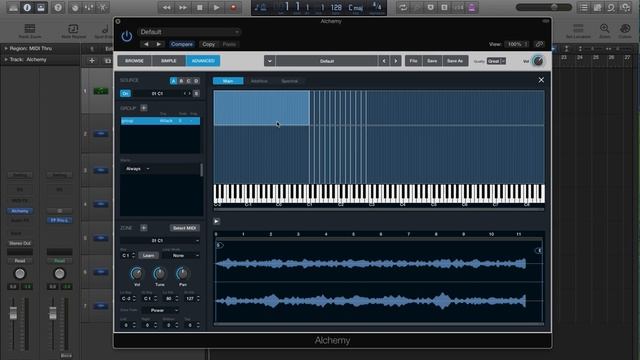Select source B button
Screen dimensions: 640x360
tap(181, 81)
